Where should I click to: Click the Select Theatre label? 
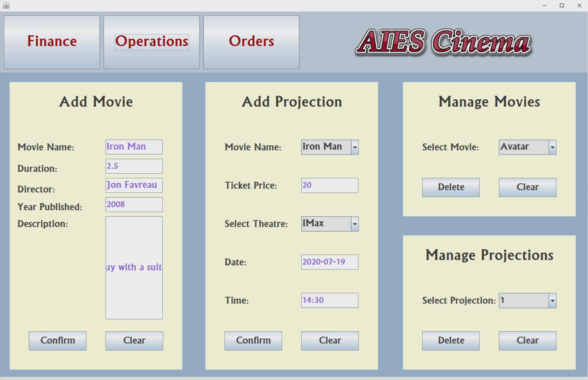click(256, 224)
